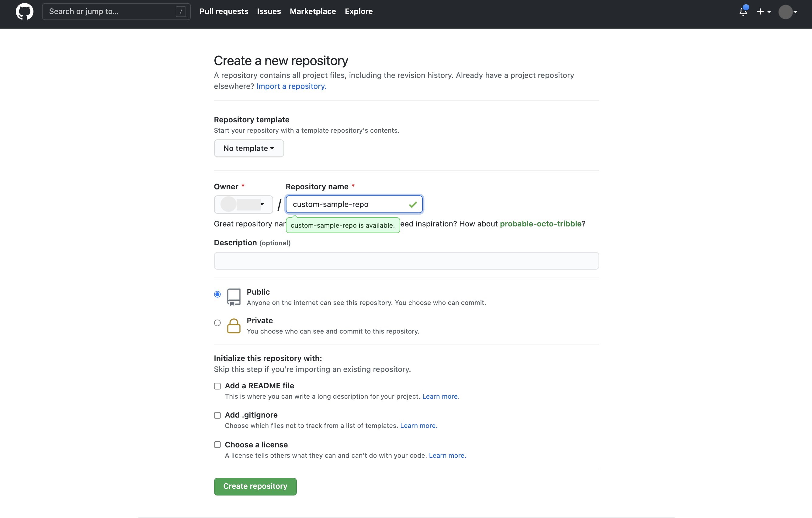
Task: Click the Description optional input field
Action: click(406, 261)
